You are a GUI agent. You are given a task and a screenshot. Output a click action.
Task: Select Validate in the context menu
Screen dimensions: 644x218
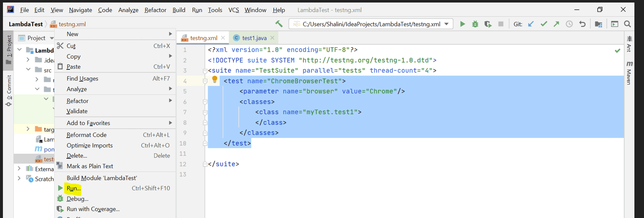point(115,111)
